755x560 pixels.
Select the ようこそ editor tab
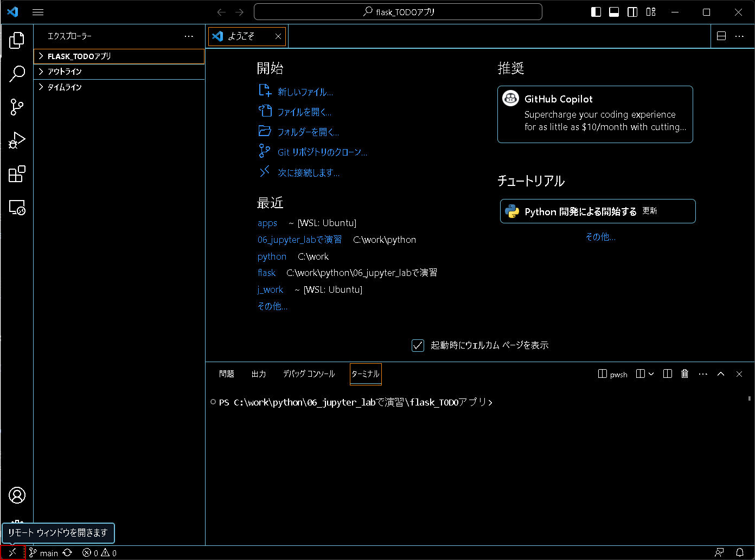pyautogui.click(x=247, y=36)
